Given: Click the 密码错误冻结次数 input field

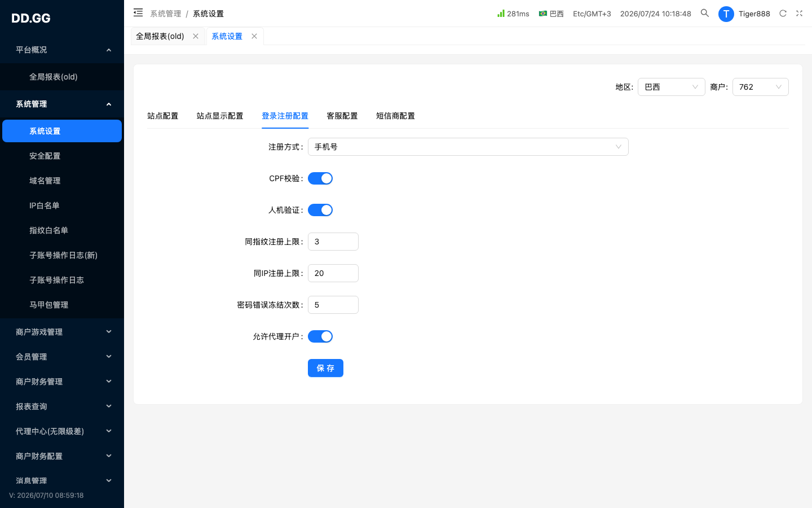Looking at the screenshot, I should [333, 305].
